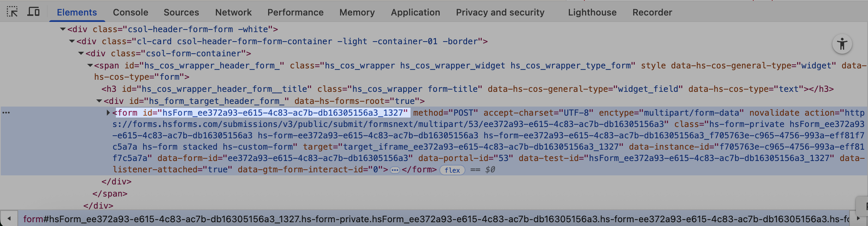Click the left scroll arrow in the breadcrumb bar
The image size is (868, 226).
(9, 218)
